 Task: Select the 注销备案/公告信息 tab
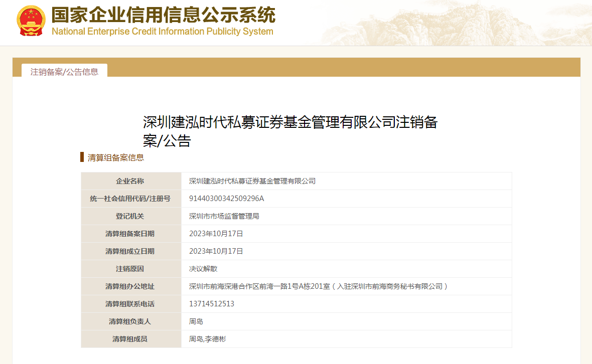[x=64, y=72]
